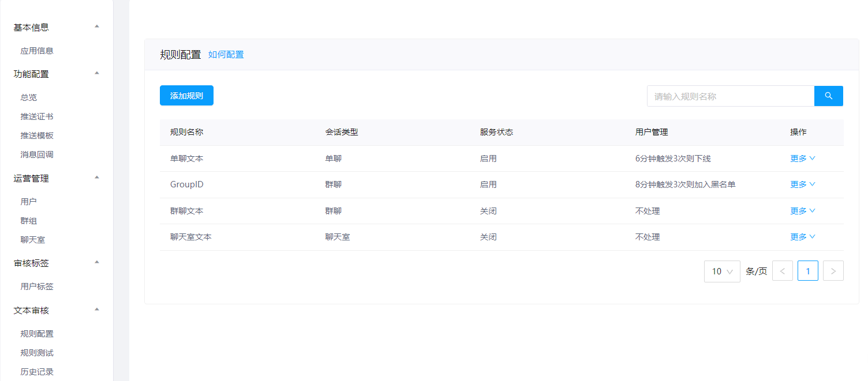Viewport: 868px width, 381px height.
Task: Select 历史记录 from the sidebar
Action: 37,372
